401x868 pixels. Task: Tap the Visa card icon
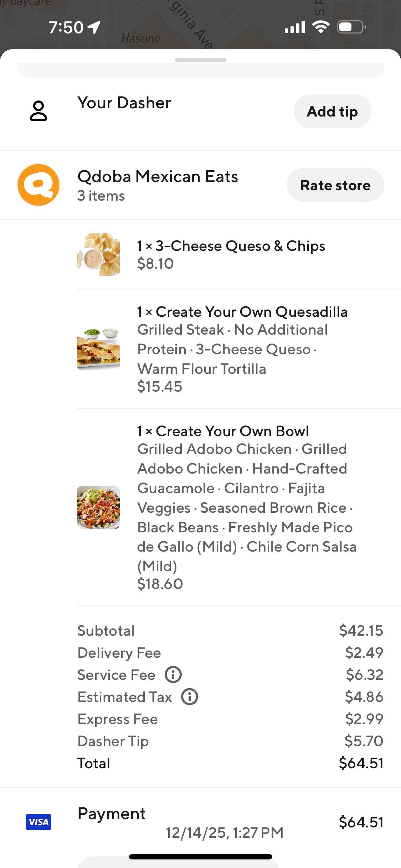(38, 822)
